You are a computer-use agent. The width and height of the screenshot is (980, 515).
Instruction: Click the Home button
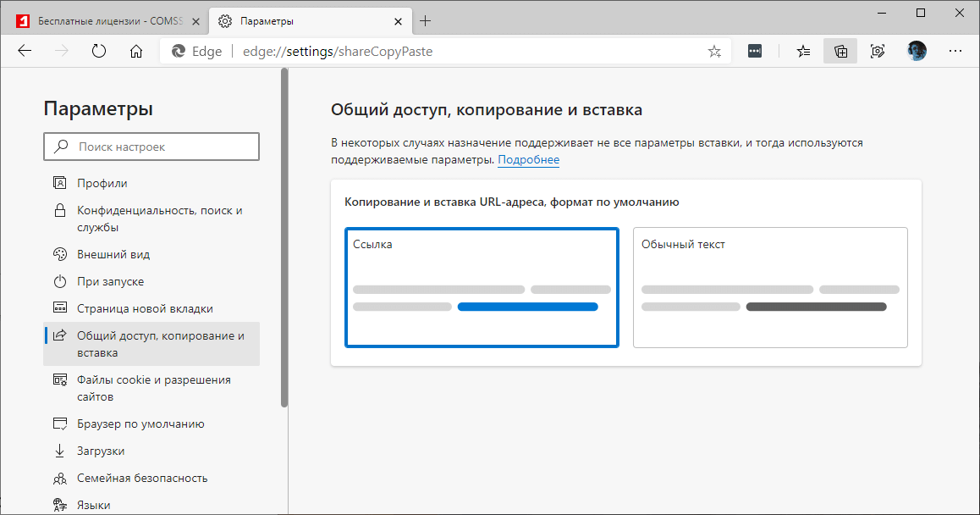pyautogui.click(x=135, y=51)
